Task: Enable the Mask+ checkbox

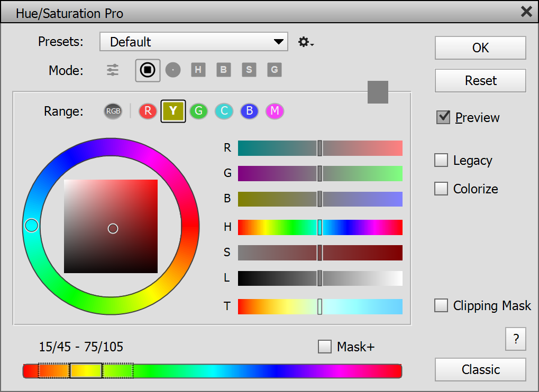Action: coord(325,347)
